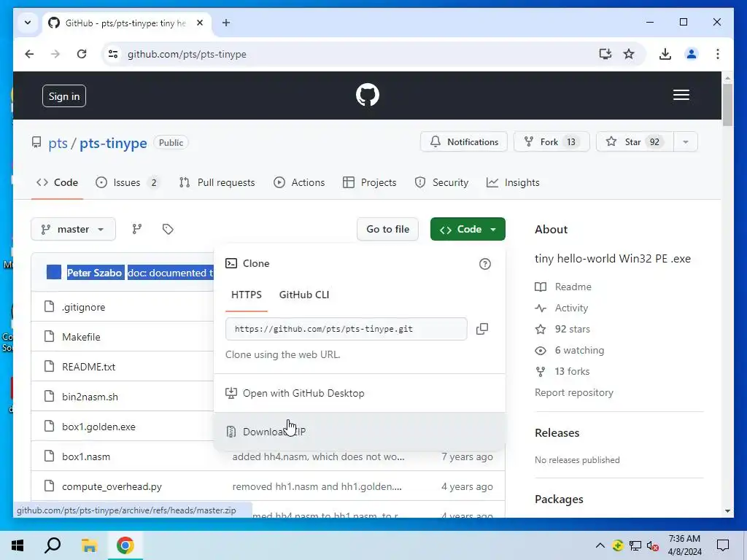Open the .gitignore file

tap(83, 307)
